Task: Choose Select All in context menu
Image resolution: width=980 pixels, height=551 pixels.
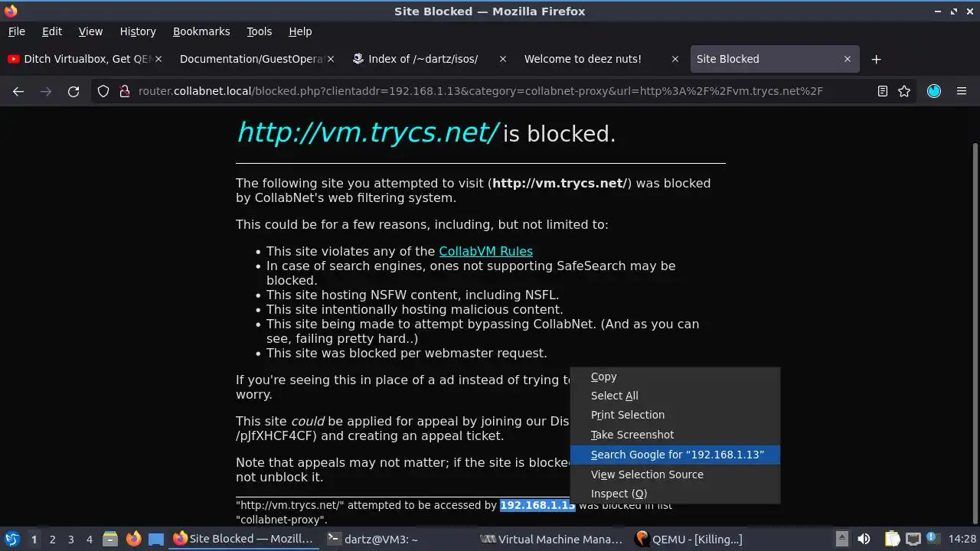Action: [675, 396]
